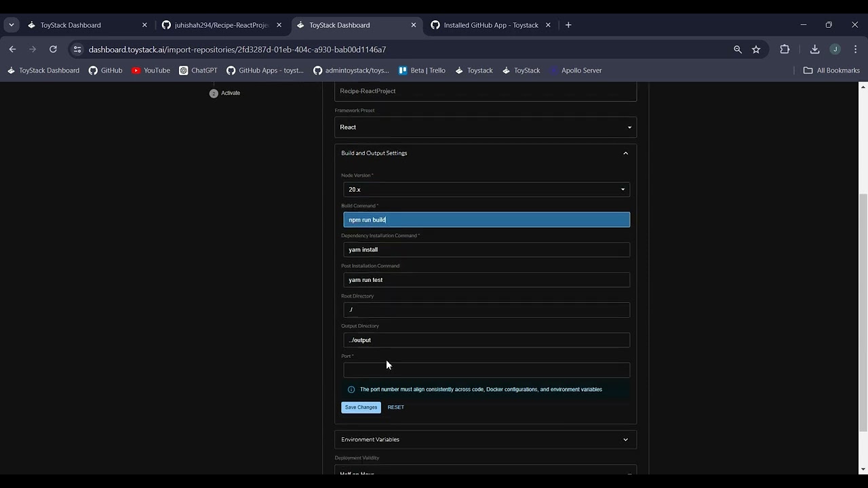Click the empty Port field
The width and height of the screenshot is (868, 488).
[486, 370]
